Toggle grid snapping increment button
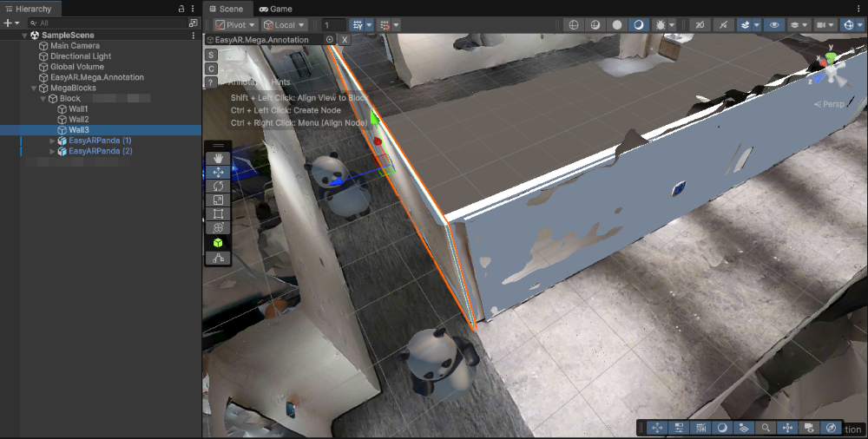Image resolution: width=868 pixels, height=439 pixels. point(385,25)
